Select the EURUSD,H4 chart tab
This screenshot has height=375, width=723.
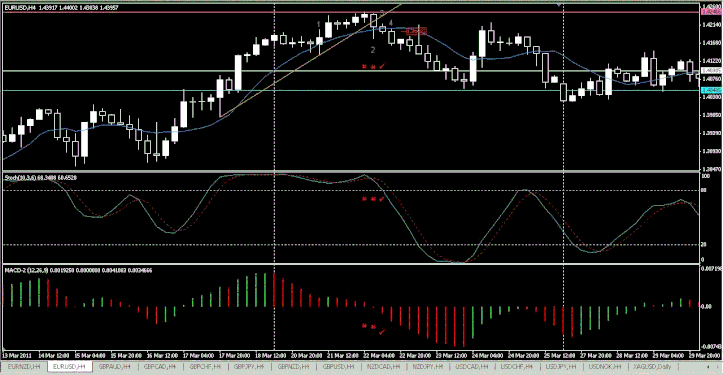point(69,367)
